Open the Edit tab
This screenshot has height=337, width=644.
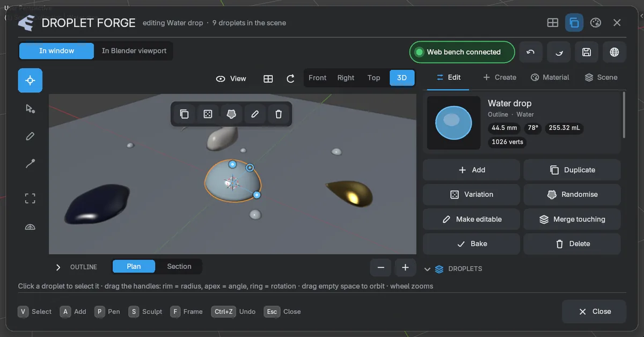pos(448,77)
